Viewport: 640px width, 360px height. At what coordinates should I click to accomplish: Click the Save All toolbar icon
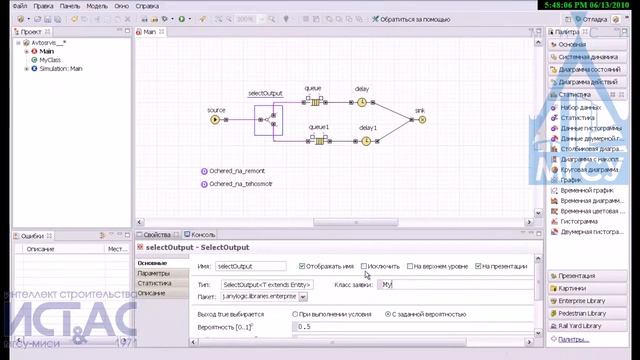(58, 19)
